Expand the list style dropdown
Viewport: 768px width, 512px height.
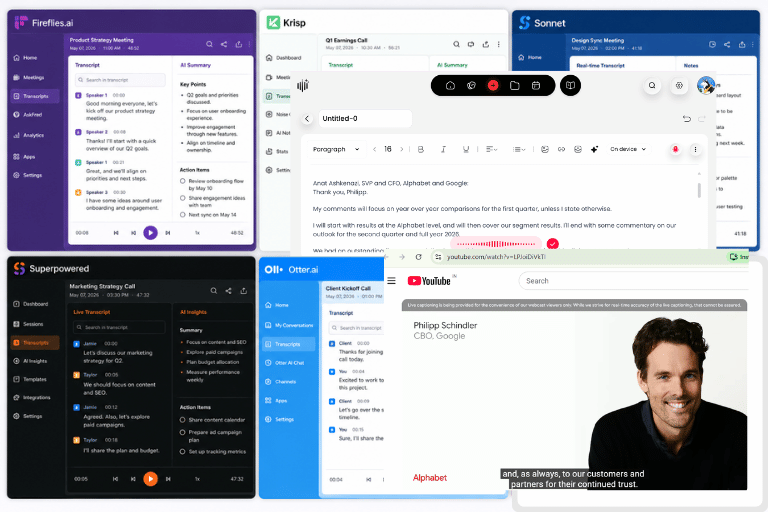click(519, 149)
